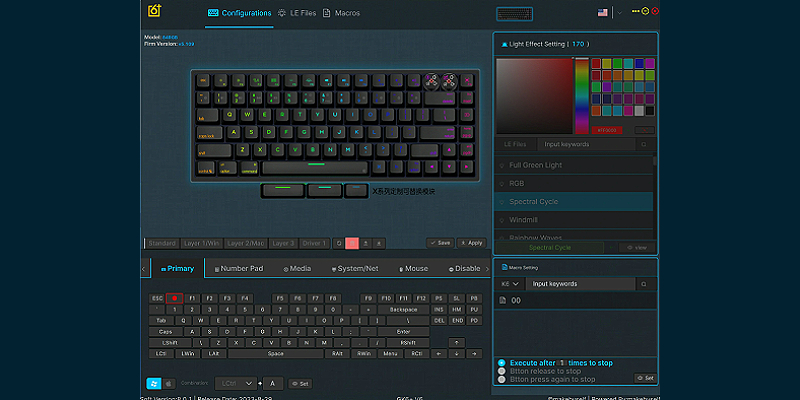Select the Apple OS icon beside Windows icon
The height and width of the screenshot is (400, 800).
click(x=169, y=383)
